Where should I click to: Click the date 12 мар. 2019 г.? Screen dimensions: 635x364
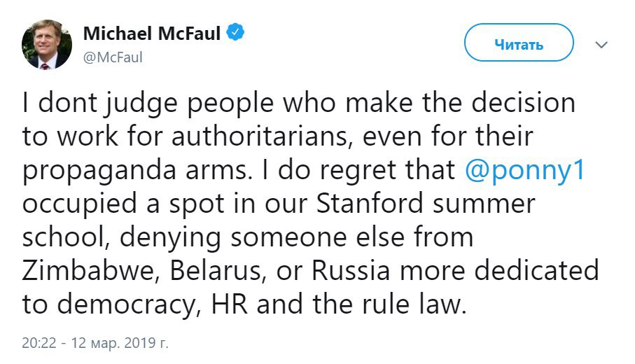(120, 343)
